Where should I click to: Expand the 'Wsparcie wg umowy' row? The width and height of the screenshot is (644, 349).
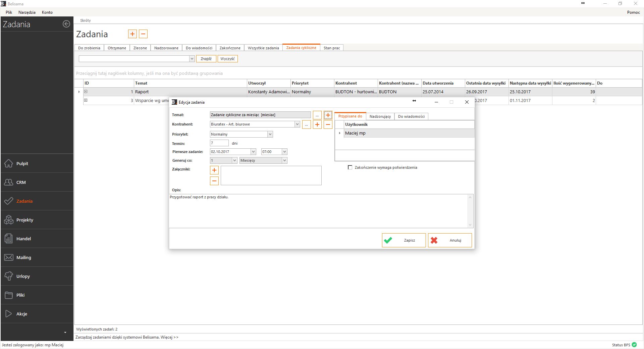86,100
